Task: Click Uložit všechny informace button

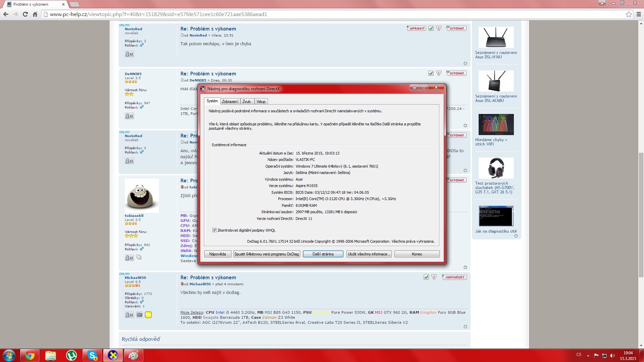Action: [369, 254]
